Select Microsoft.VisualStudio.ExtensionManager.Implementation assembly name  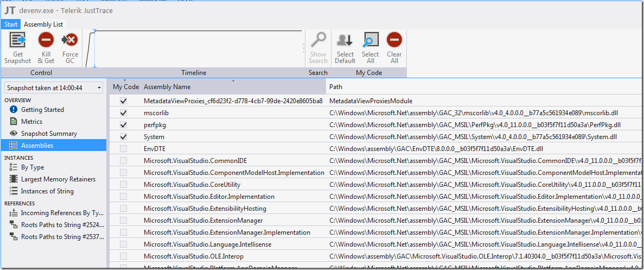(227, 232)
